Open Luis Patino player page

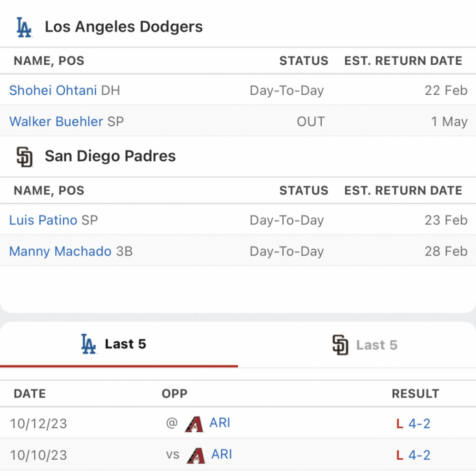(x=43, y=220)
